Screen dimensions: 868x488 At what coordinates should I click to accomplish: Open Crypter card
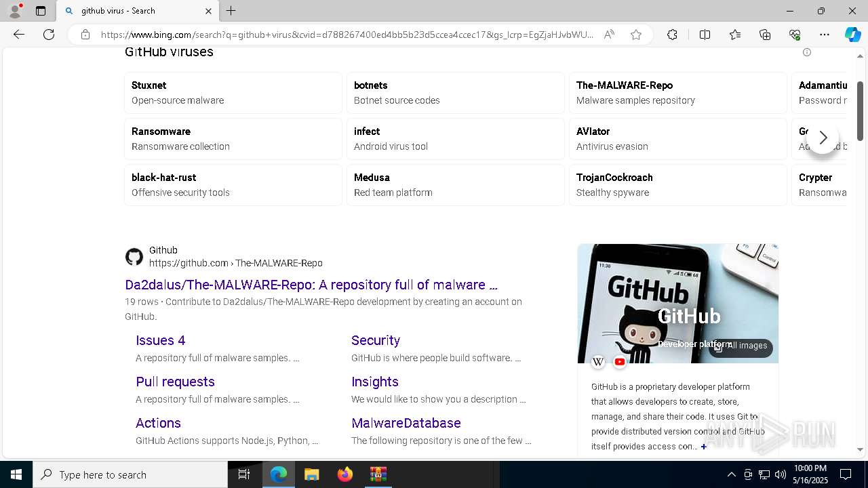819,185
